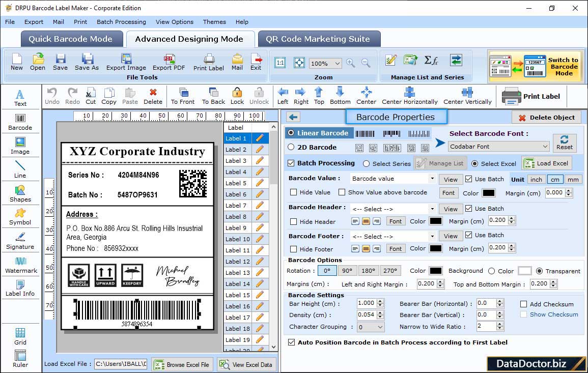
Task: Increase Narrow to Wide Ratio stepper
Action: pos(499,324)
